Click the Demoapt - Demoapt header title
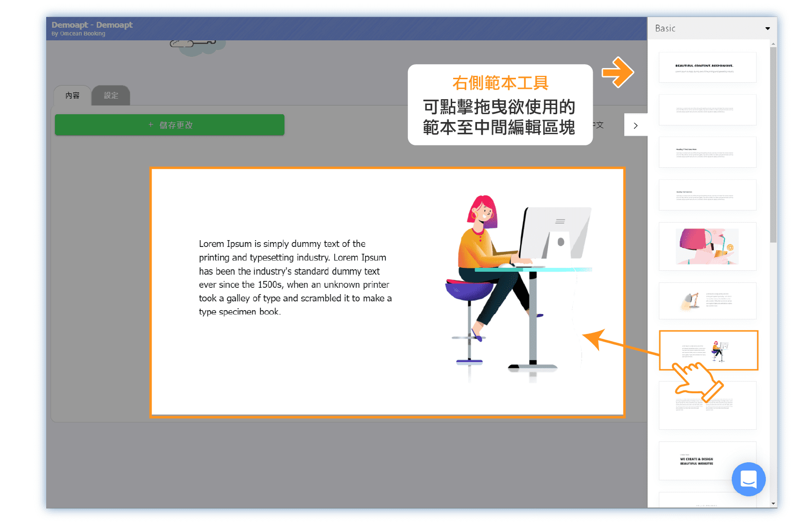 (x=92, y=25)
